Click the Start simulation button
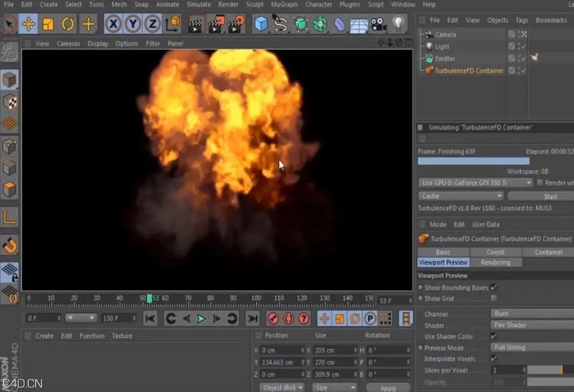Screen dimensions: 574x392 pos(541,196)
